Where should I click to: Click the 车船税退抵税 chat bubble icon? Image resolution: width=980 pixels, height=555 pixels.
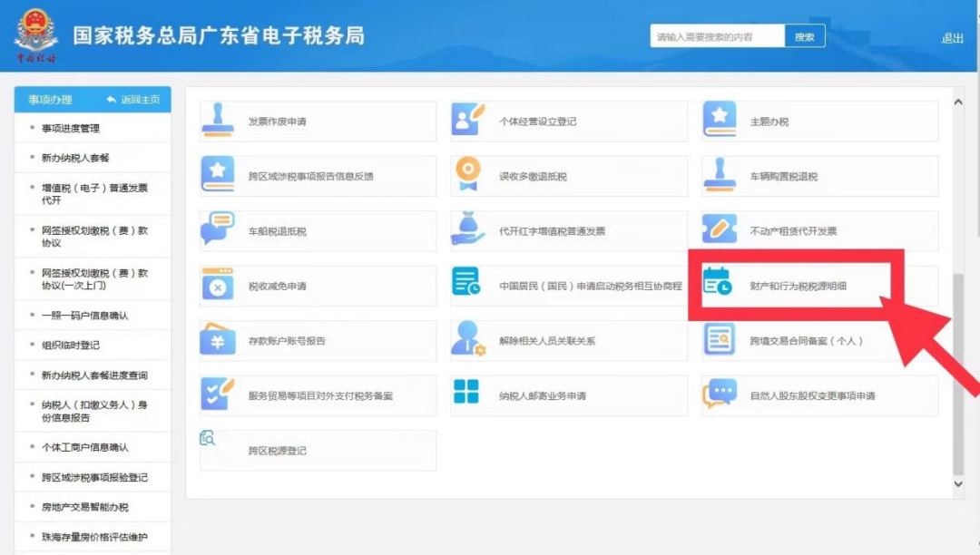pyautogui.click(x=218, y=228)
